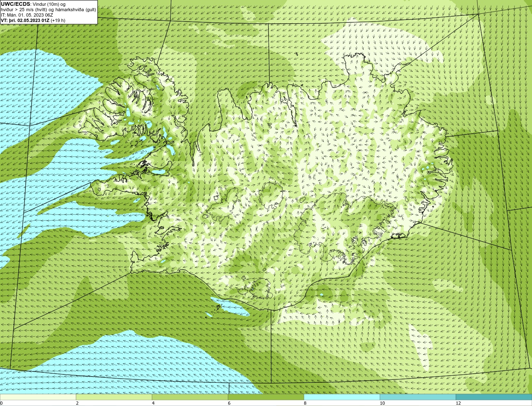Click the pale yellow 0–2 m/s legend swatch

(x=38, y=397)
